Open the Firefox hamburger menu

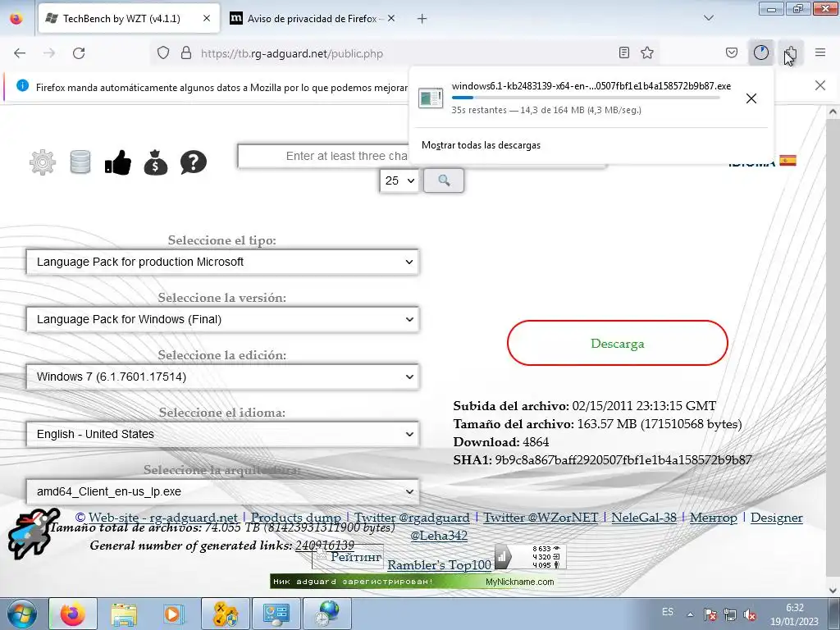pyautogui.click(x=820, y=52)
